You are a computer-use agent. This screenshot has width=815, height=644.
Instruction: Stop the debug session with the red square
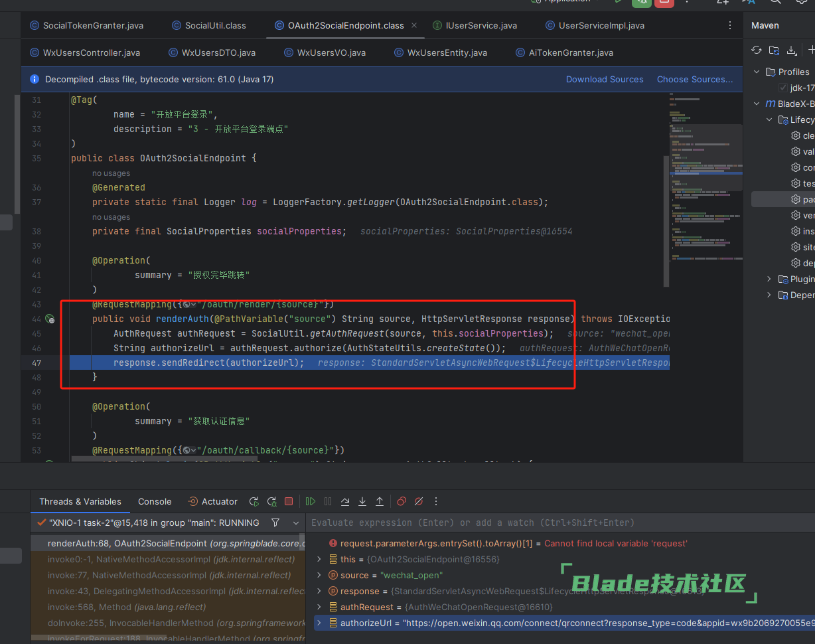tap(289, 501)
